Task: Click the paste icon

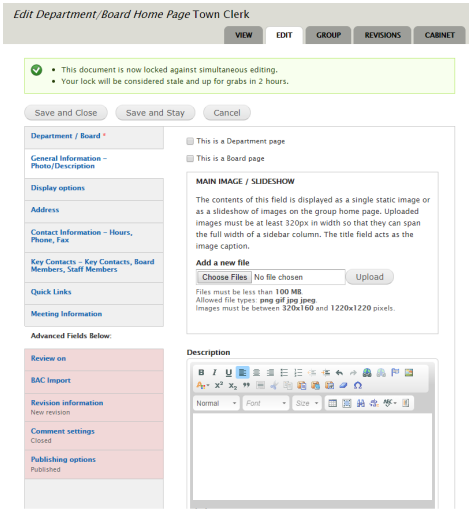Action: click(302, 385)
